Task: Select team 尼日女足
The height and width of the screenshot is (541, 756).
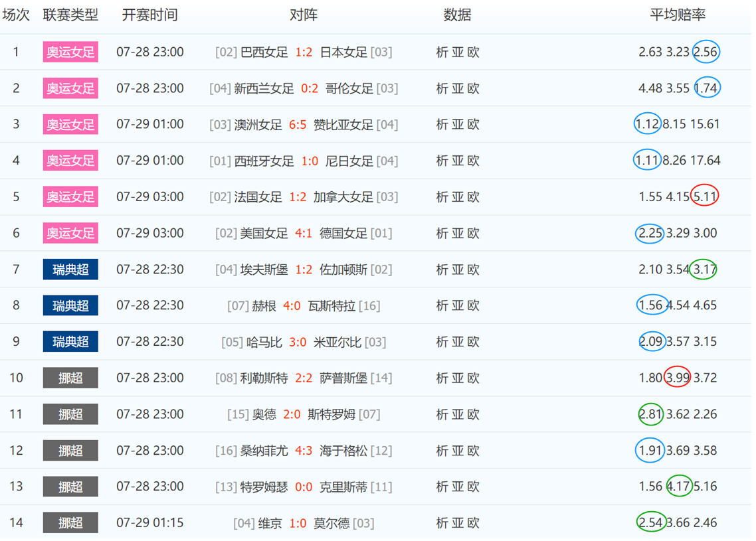Action: pos(349,161)
